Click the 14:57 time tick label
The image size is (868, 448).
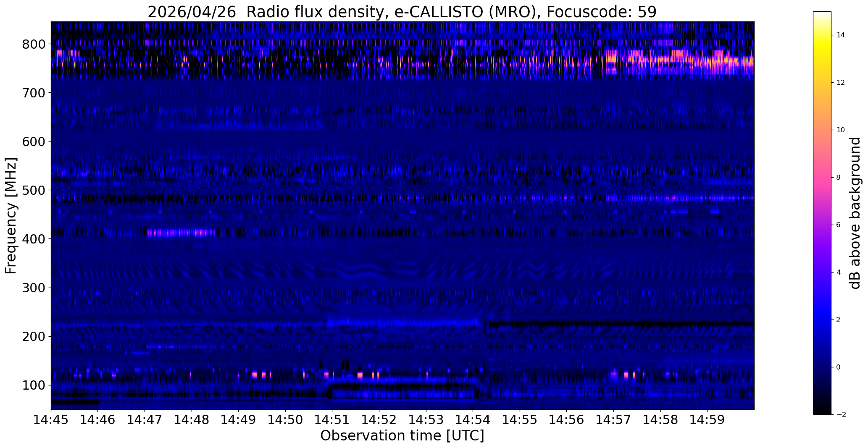(x=613, y=419)
